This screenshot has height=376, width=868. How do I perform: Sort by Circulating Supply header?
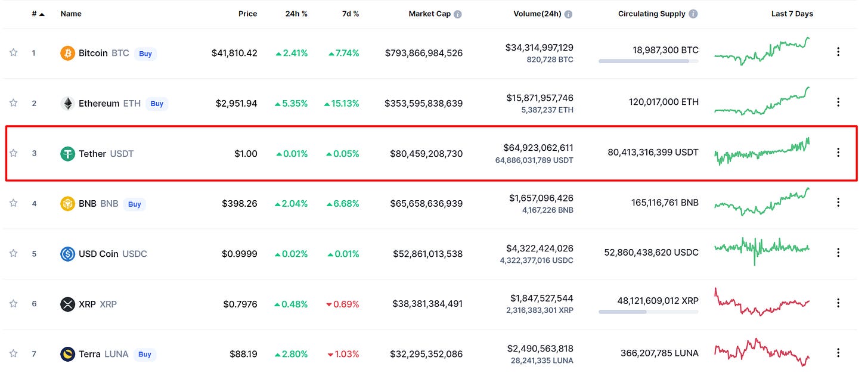652,14
